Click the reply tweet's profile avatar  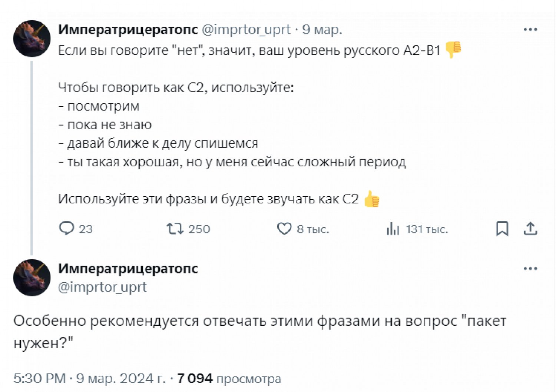tap(32, 278)
